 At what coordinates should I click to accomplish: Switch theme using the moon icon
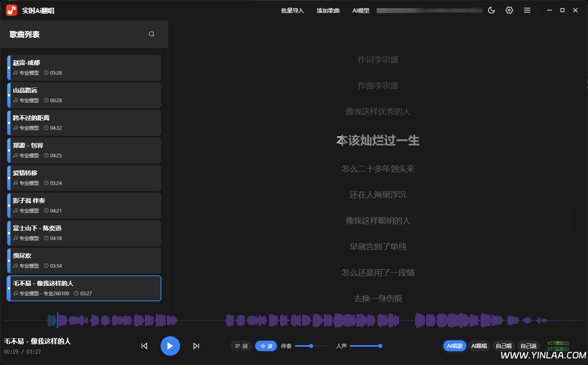point(491,10)
